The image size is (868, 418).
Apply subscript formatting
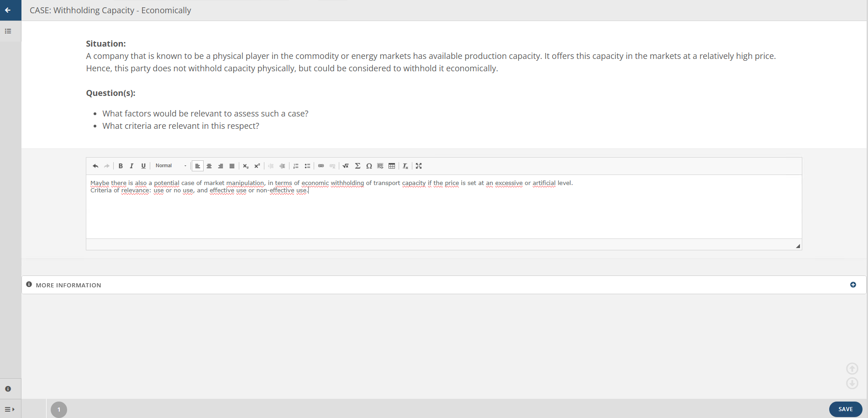coord(246,166)
